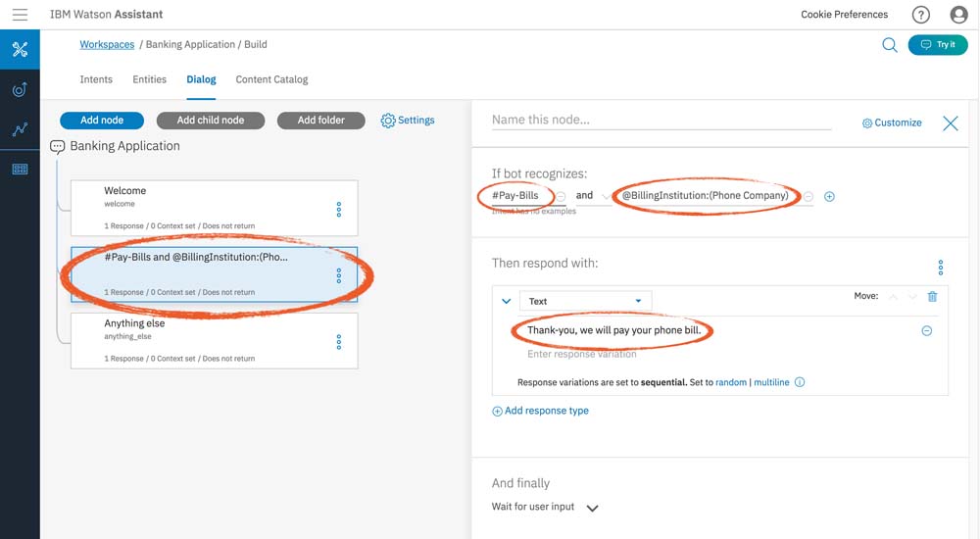Close the node editor panel

coord(950,123)
